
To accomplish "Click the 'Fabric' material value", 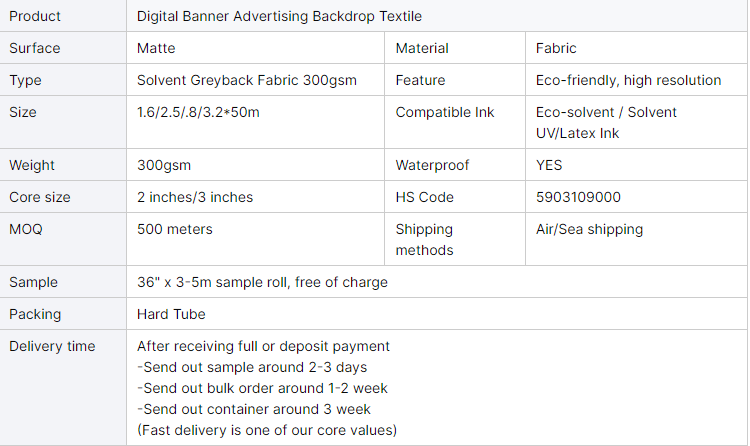I will click(556, 48).
